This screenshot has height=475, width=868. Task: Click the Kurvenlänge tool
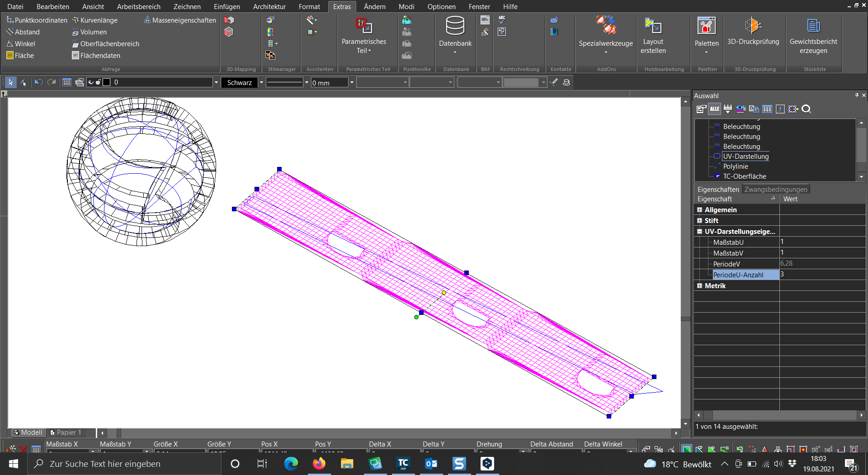point(95,20)
